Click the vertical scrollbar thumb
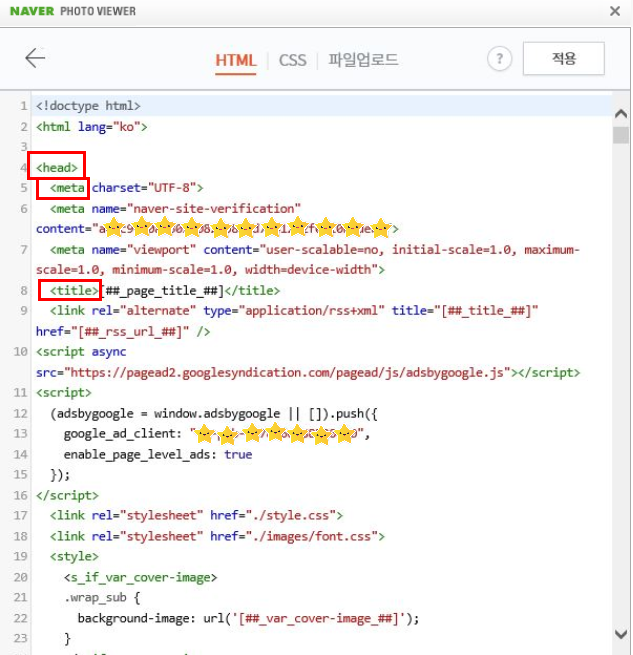 point(621,135)
